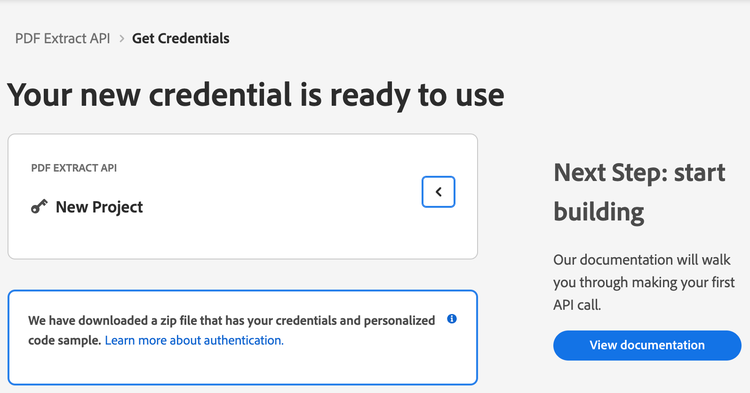
Task: Click the documentation walkthrough description paragraph
Action: 644,282
